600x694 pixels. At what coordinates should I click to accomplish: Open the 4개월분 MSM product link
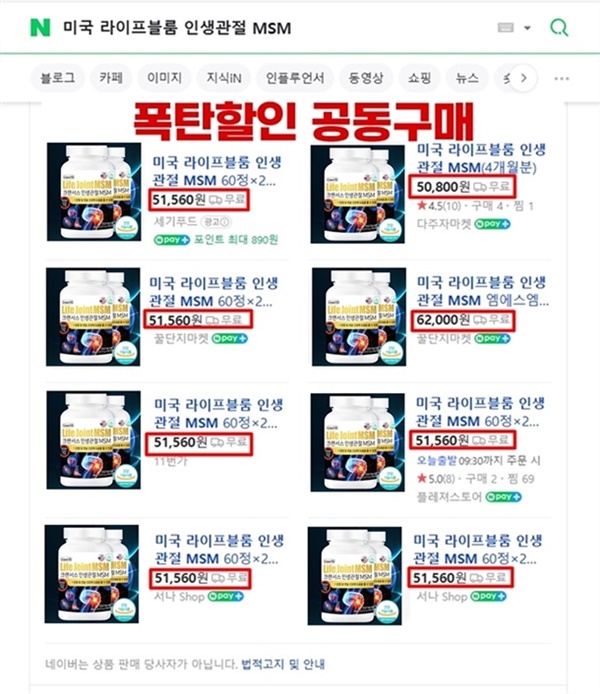(x=481, y=158)
